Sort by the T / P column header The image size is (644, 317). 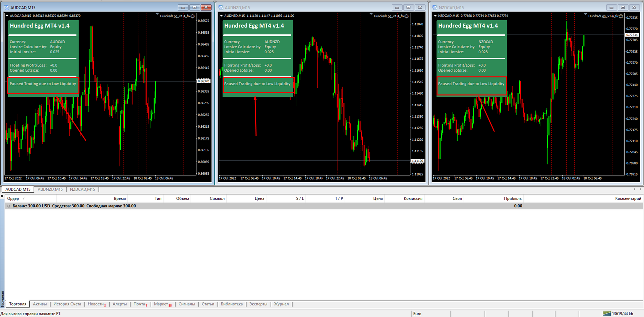pos(325,198)
